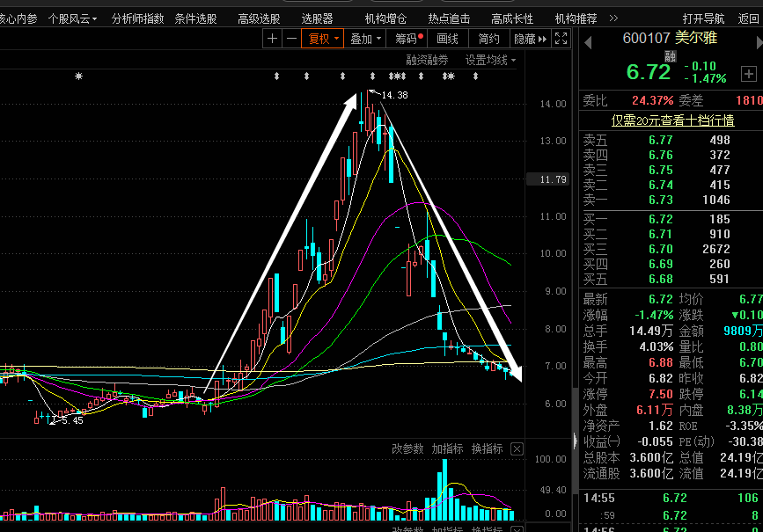This screenshot has height=532, width=763.
Task: Click the plus zoom-in chart button
Action: [x=273, y=39]
